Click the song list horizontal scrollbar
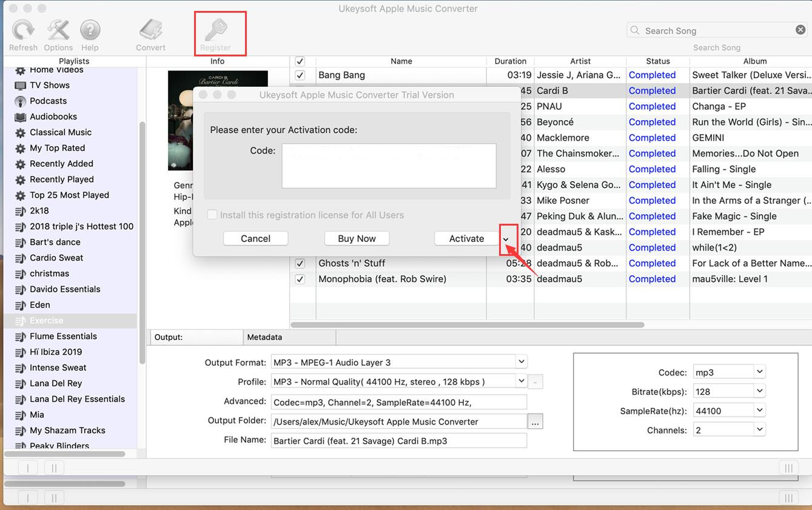Viewport: 812px width, 510px height. [468, 324]
